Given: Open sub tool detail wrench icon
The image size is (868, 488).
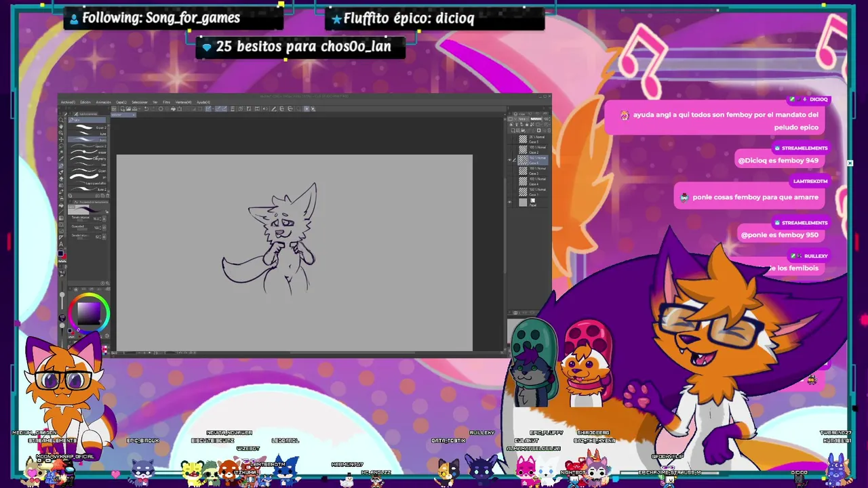Looking at the screenshot, I should tap(108, 283).
